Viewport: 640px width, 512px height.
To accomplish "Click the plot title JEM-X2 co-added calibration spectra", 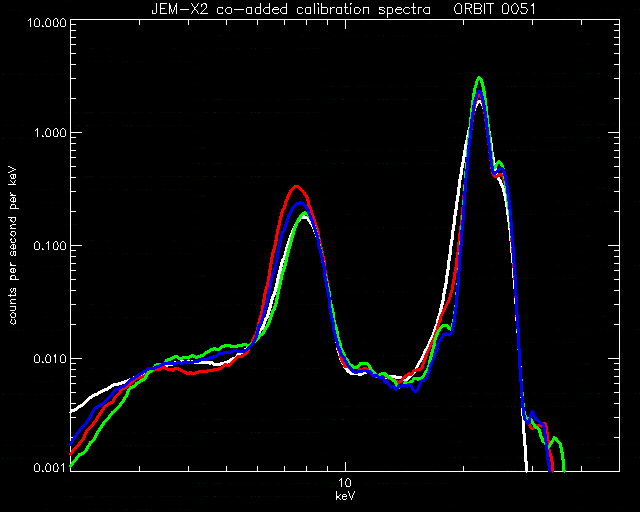I will 291,9.
